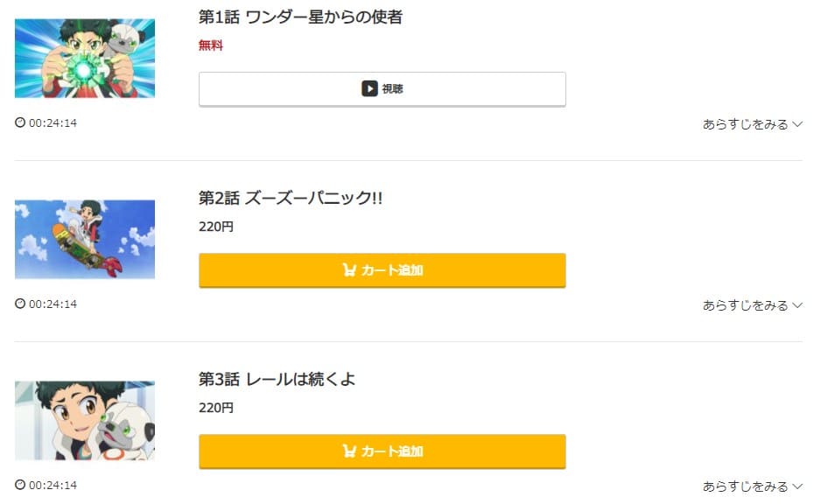The image size is (821, 504).
Task: Click the 視聴 watch button for episode 1
Action: 382,89
